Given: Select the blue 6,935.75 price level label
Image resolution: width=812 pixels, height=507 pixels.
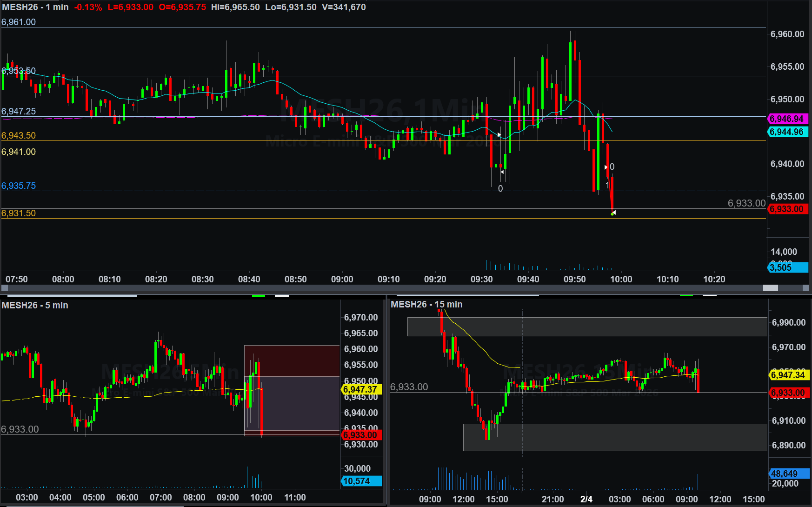Looking at the screenshot, I should click(19, 186).
